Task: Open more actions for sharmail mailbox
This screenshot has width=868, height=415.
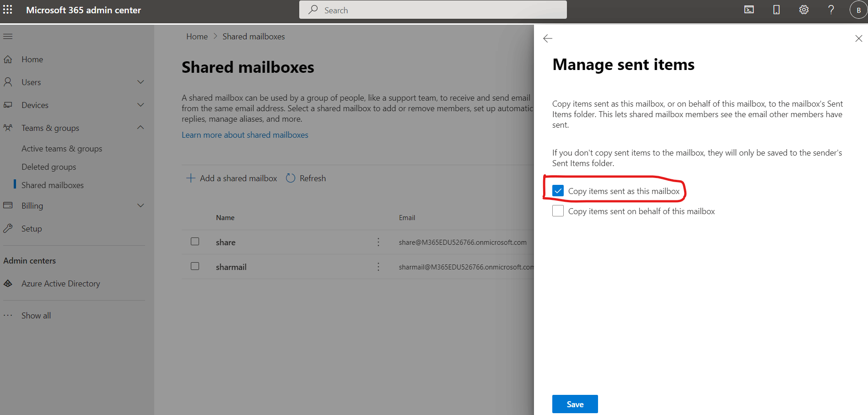Action: pyautogui.click(x=378, y=267)
